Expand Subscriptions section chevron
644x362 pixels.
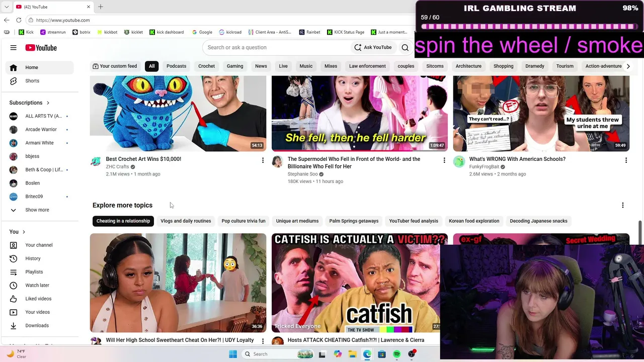click(48, 103)
